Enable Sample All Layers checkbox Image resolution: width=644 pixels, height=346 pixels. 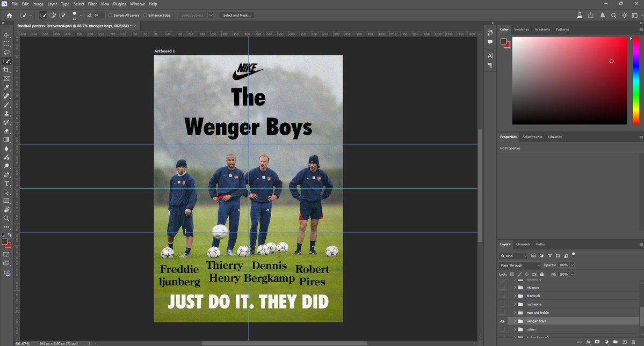(x=110, y=15)
